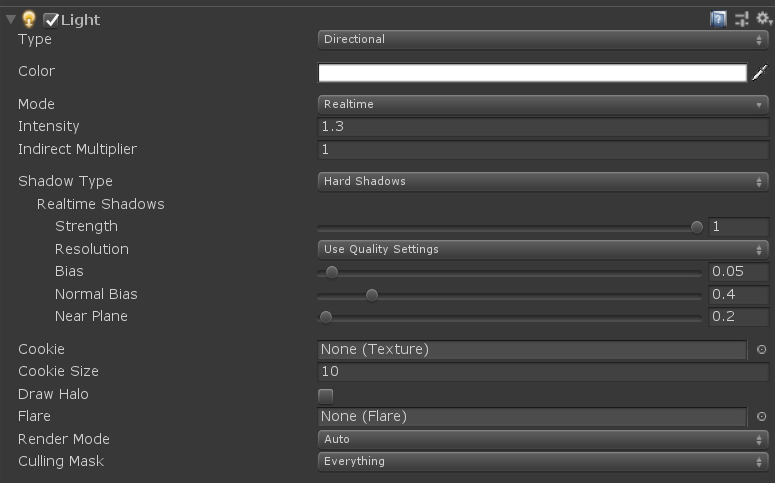Open Light component help reference icon
The height and width of the screenshot is (483, 775).
pyautogui.click(x=718, y=19)
